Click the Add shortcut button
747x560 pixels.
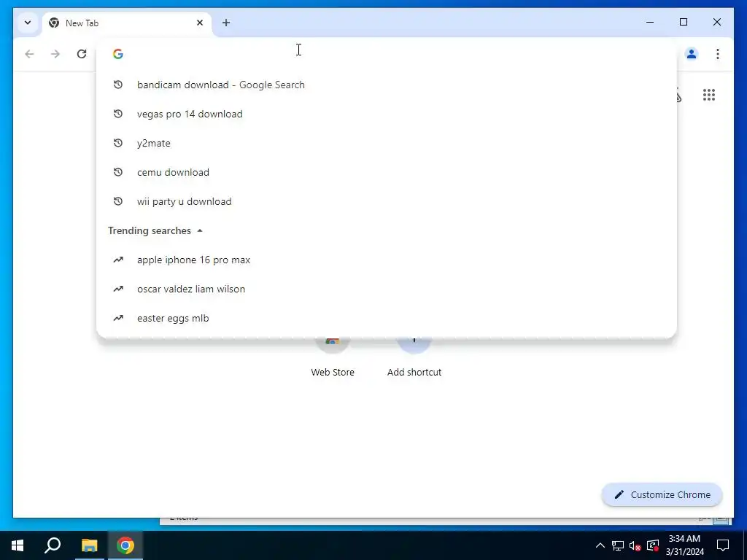pos(414,357)
